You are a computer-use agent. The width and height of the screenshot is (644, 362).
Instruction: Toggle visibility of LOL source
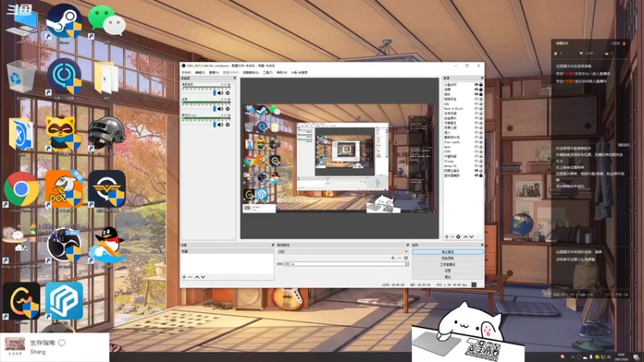477,104
